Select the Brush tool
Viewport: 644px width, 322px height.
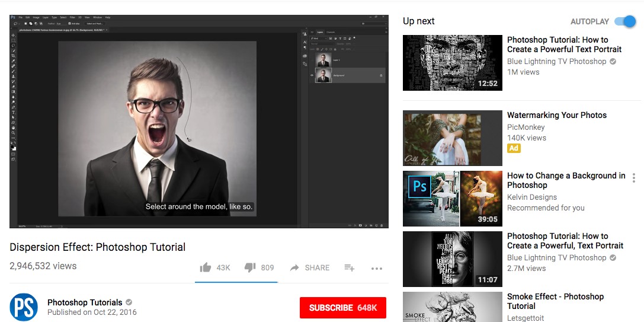[13, 71]
